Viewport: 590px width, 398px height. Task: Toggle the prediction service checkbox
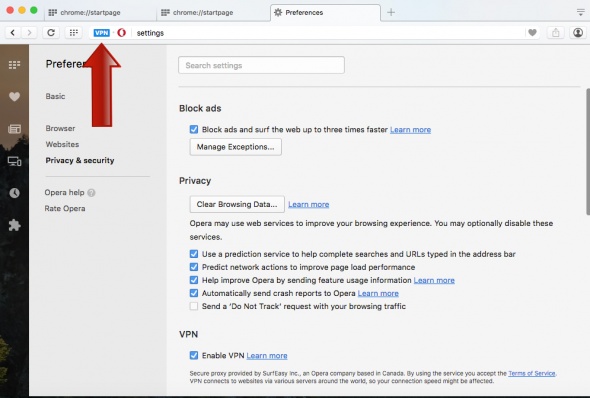pyautogui.click(x=194, y=254)
